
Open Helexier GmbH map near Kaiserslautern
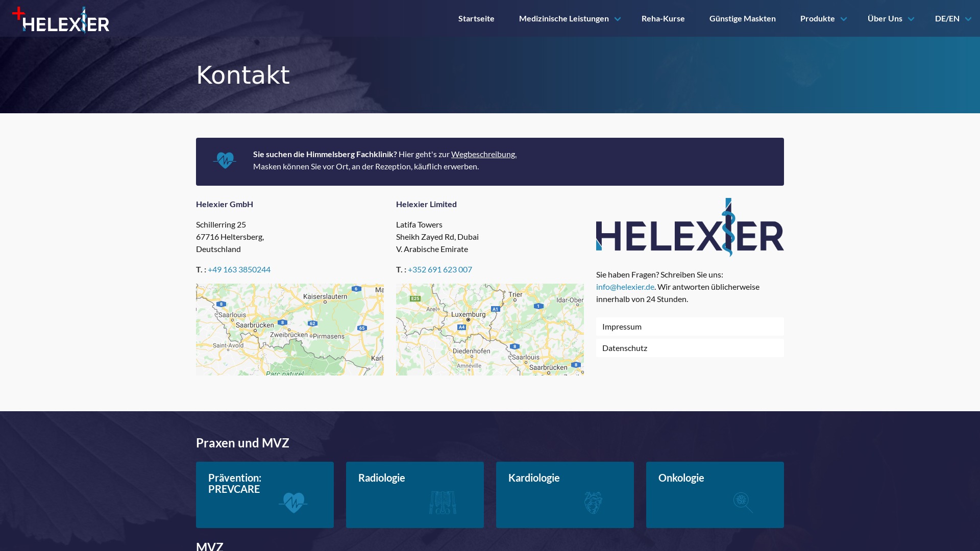[x=290, y=330]
